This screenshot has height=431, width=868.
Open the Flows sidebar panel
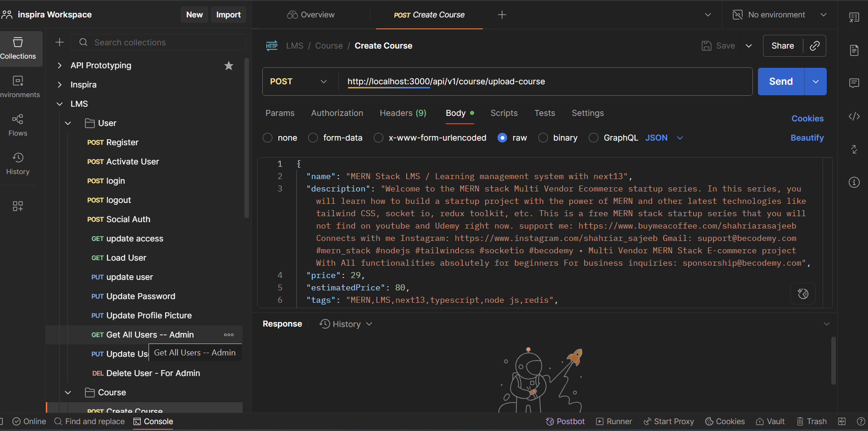pyautogui.click(x=18, y=125)
